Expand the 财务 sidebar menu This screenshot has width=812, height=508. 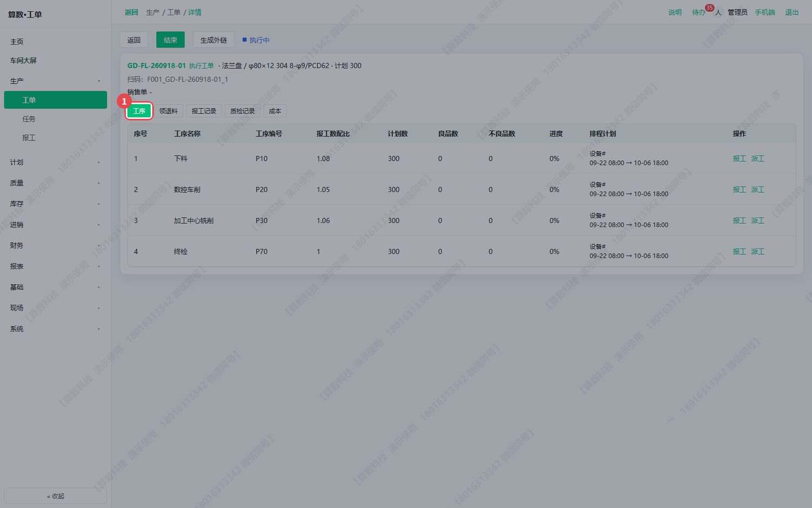[x=55, y=245]
